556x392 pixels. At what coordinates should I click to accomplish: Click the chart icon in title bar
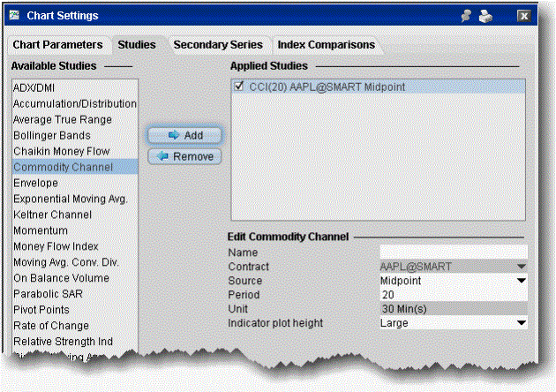coord(18,16)
